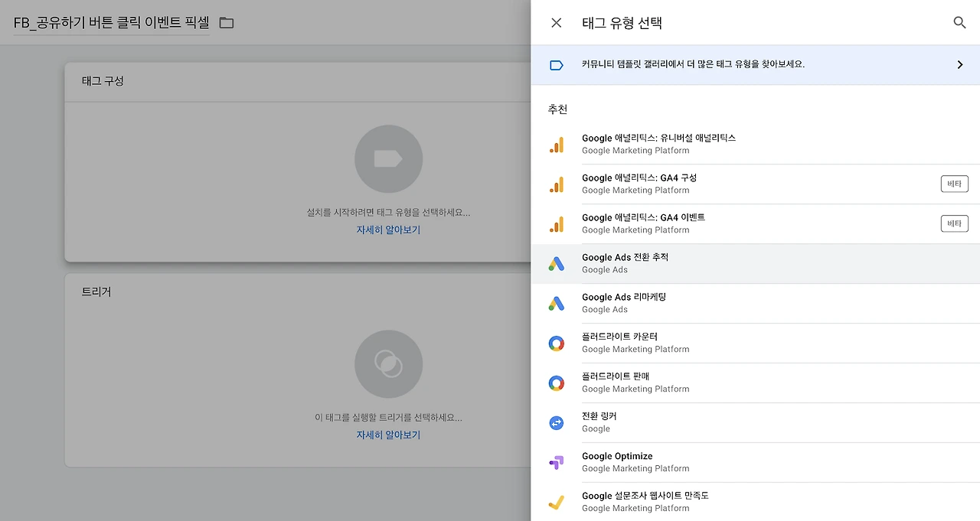The width and height of the screenshot is (980, 521).
Task: Click 베타 badge on GA4 구성 row
Action: click(x=954, y=184)
